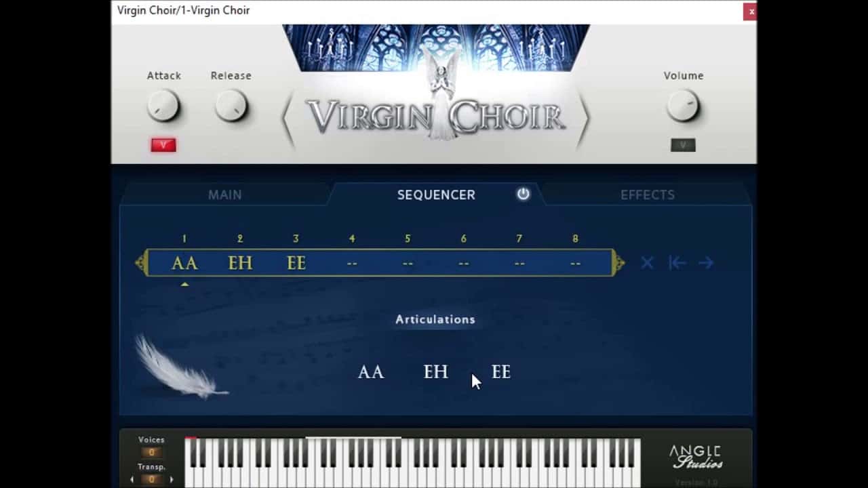
Task: Open the EFFECTS tab
Action: [x=647, y=195]
